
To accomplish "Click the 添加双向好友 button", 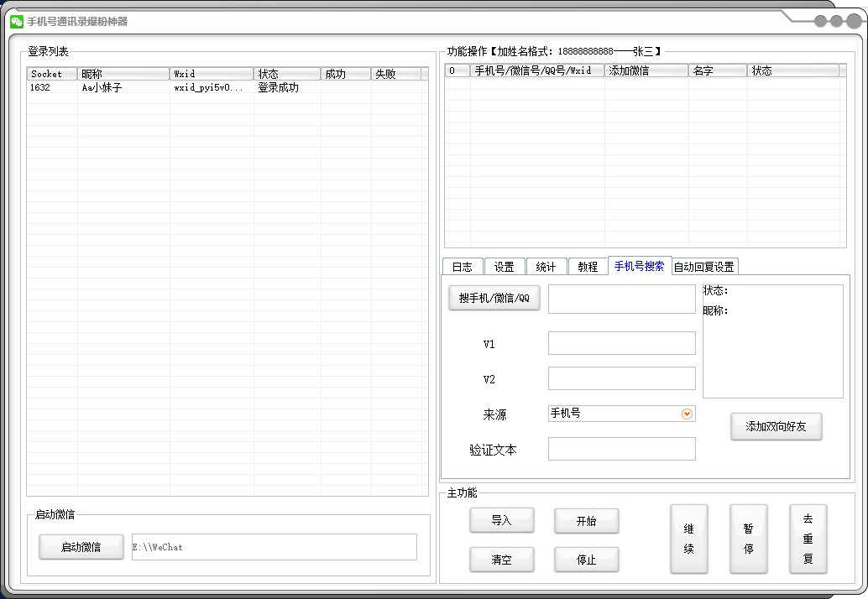I will 776,427.
